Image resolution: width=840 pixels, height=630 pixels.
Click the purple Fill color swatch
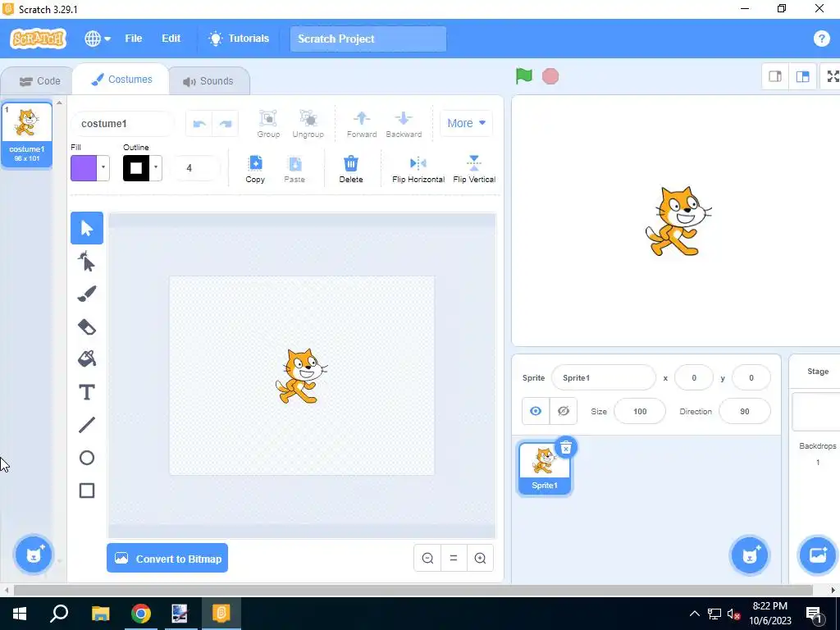pos(84,167)
